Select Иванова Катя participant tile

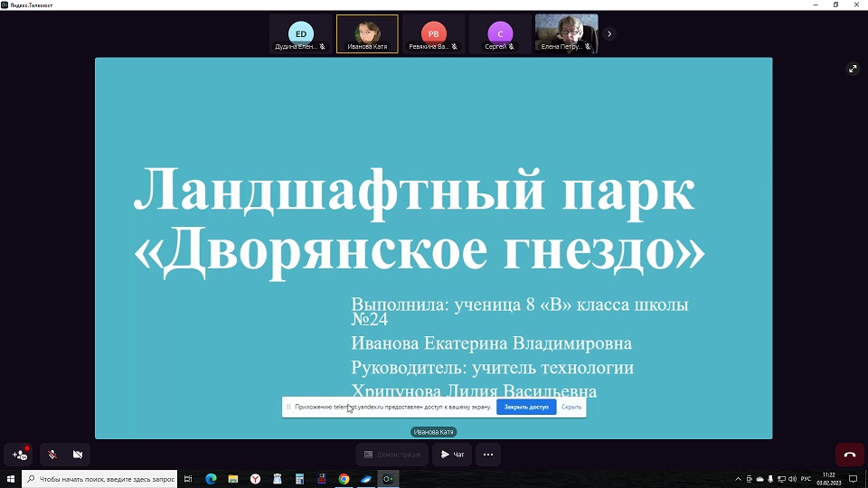tap(367, 34)
